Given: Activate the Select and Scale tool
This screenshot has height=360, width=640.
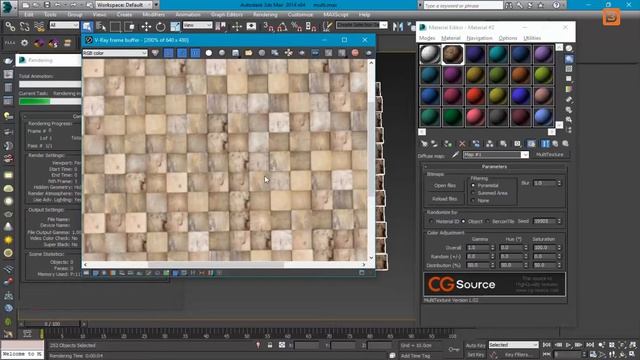Looking at the screenshot, I should click(175, 27).
